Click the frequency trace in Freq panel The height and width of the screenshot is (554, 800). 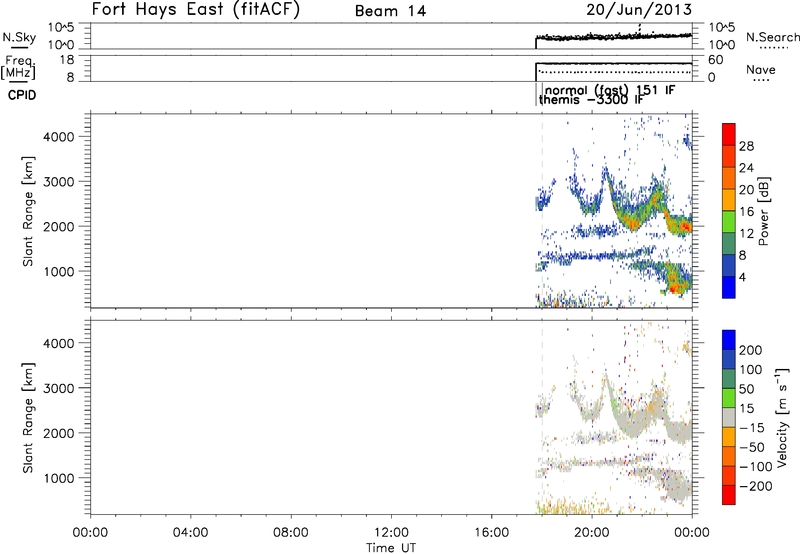click(614, 63)
